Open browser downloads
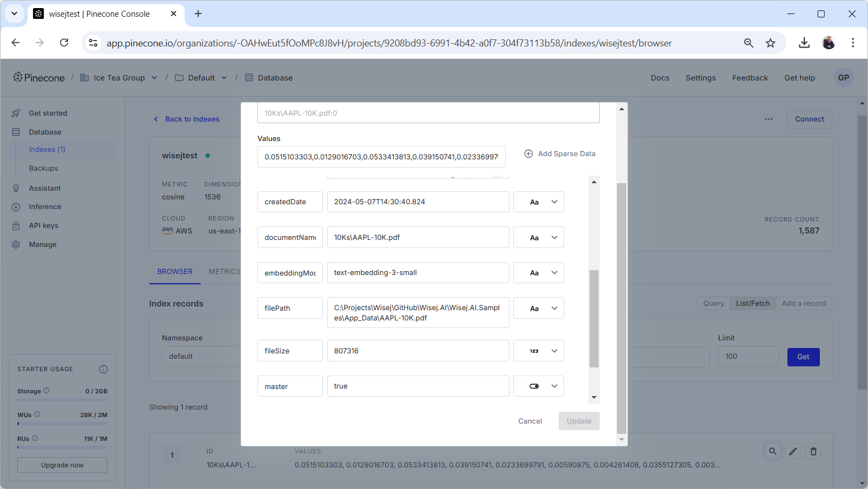The image size is (868, 489). tap(804, 43)
